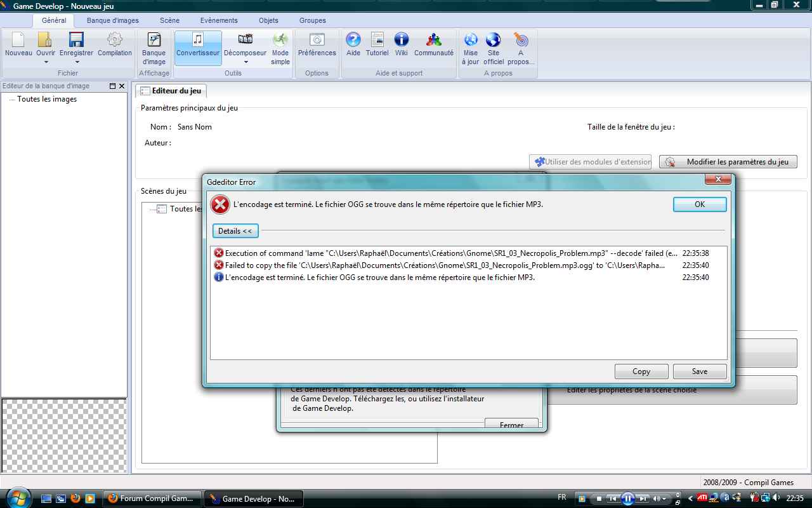
Task: Expand the Ouvrir dropdown arrow
Action: 46,62
